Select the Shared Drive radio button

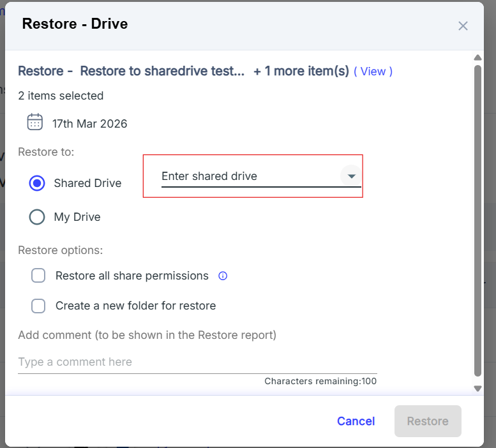pyautogui.click(x=37, y=183)
